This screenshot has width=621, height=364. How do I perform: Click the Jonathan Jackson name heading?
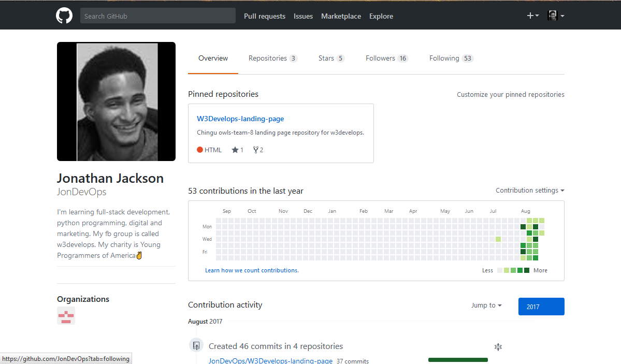tap(110, 179)
